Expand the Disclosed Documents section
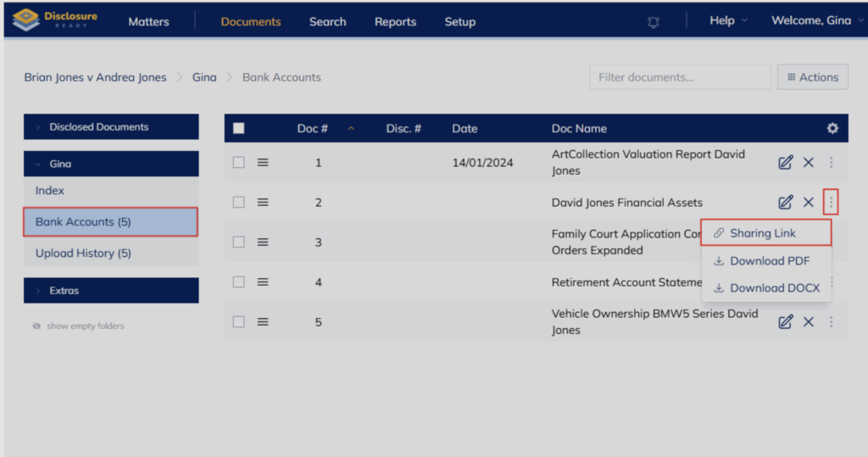This screenshot has height=457, width=868. pyautogui.click(x=111, y=127)
